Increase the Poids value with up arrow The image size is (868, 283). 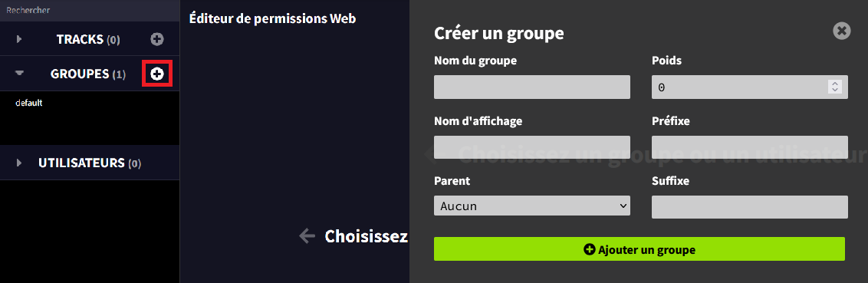[835, 84]
